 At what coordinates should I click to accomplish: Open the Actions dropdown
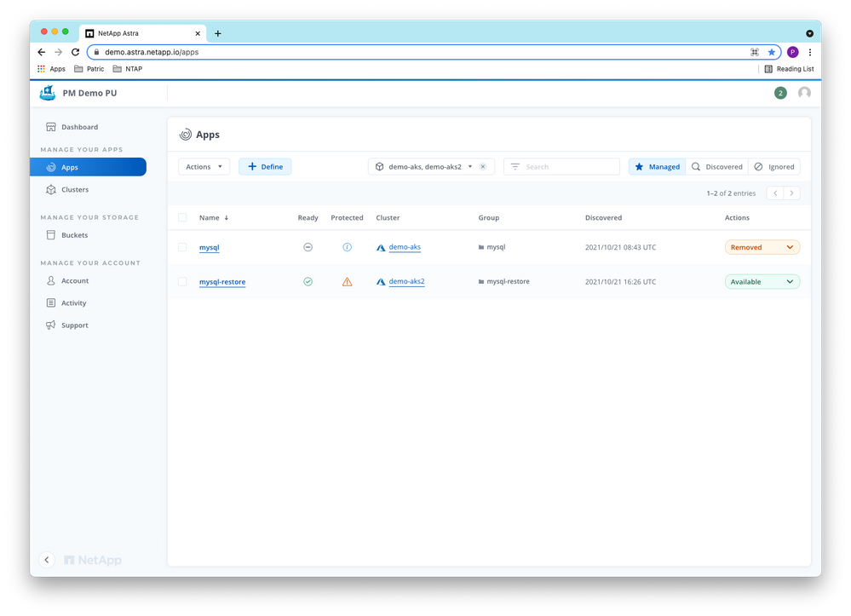(x=204, y=167)
